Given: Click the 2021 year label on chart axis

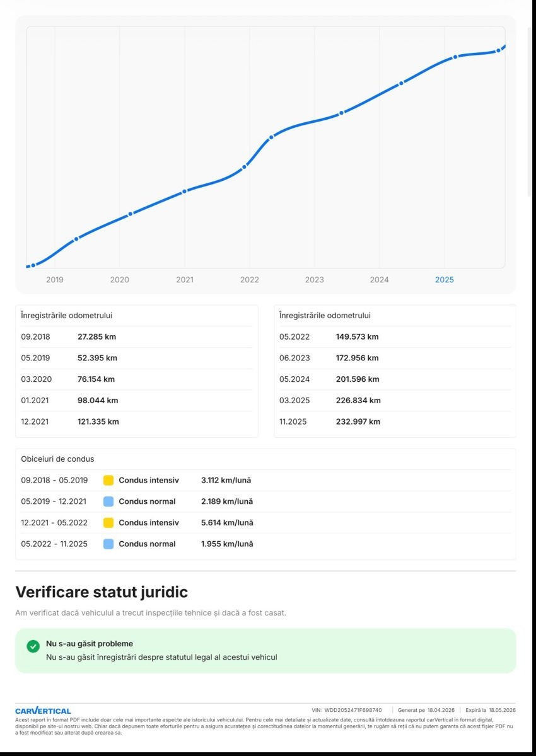Looking at the screenshot, I should pos(185,280).
